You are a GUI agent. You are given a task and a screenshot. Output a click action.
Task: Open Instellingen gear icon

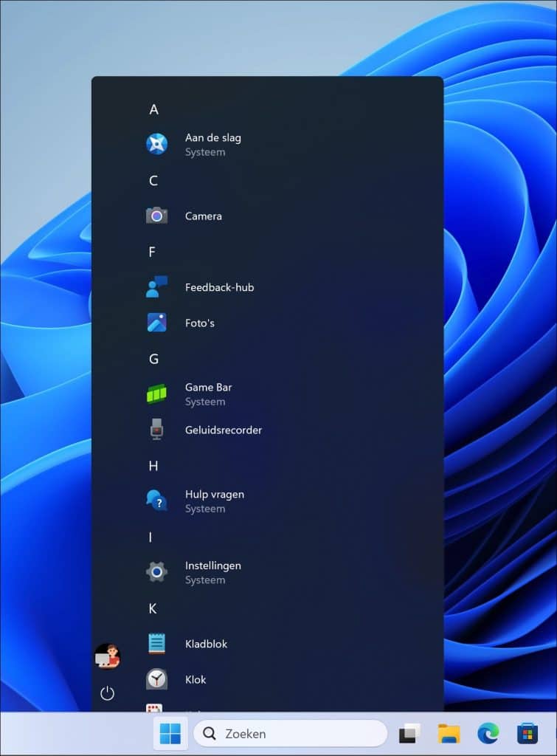click(156, 572)
